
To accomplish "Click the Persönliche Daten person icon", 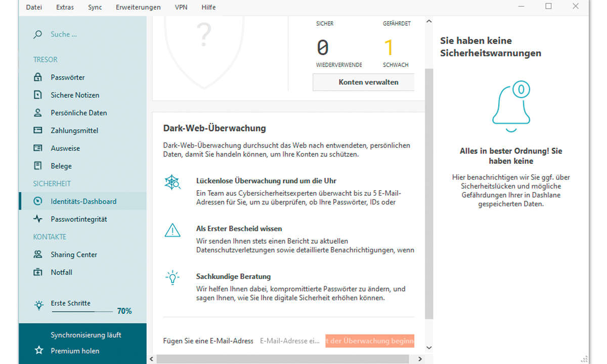I will click(37, 113).
